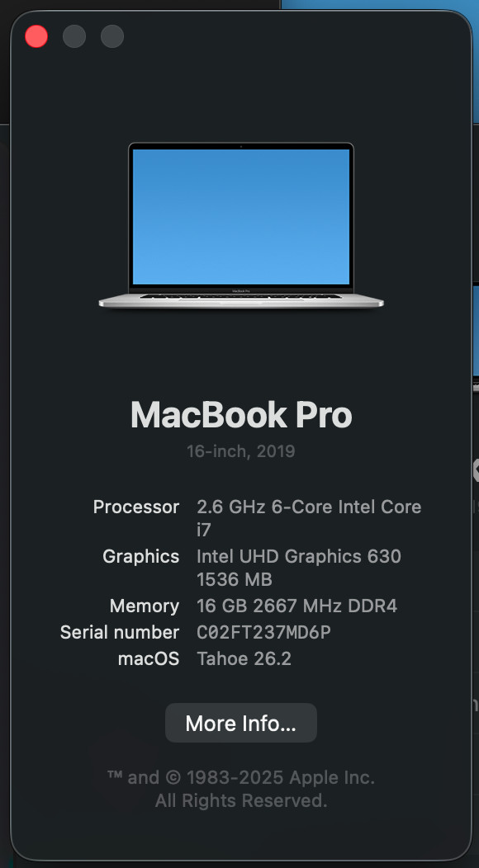
Task: Select the MacBook Pro title text
Action: click(x=241, y=415)
